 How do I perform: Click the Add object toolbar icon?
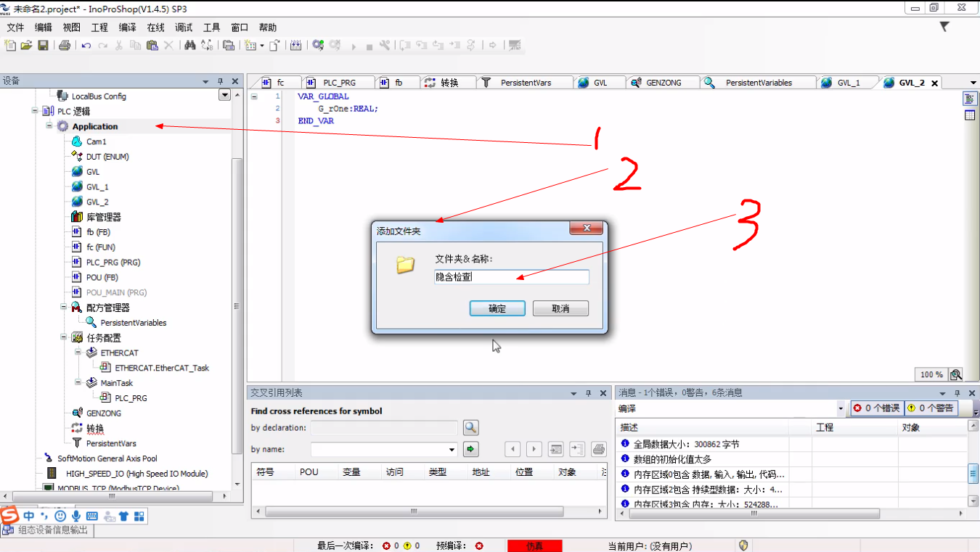tap(251, 45)
